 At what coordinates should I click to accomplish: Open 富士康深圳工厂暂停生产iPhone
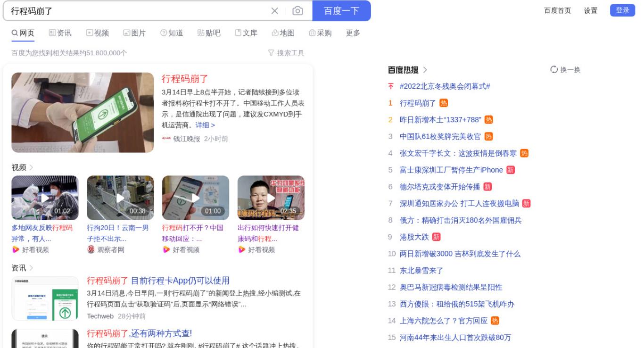pos(451,170)
